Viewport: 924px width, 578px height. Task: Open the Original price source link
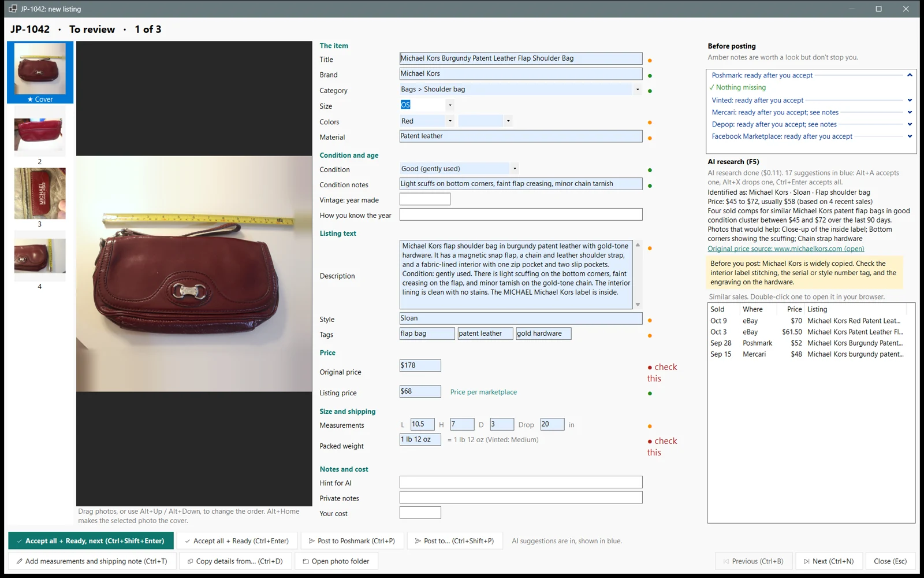(x=786, y=249)
